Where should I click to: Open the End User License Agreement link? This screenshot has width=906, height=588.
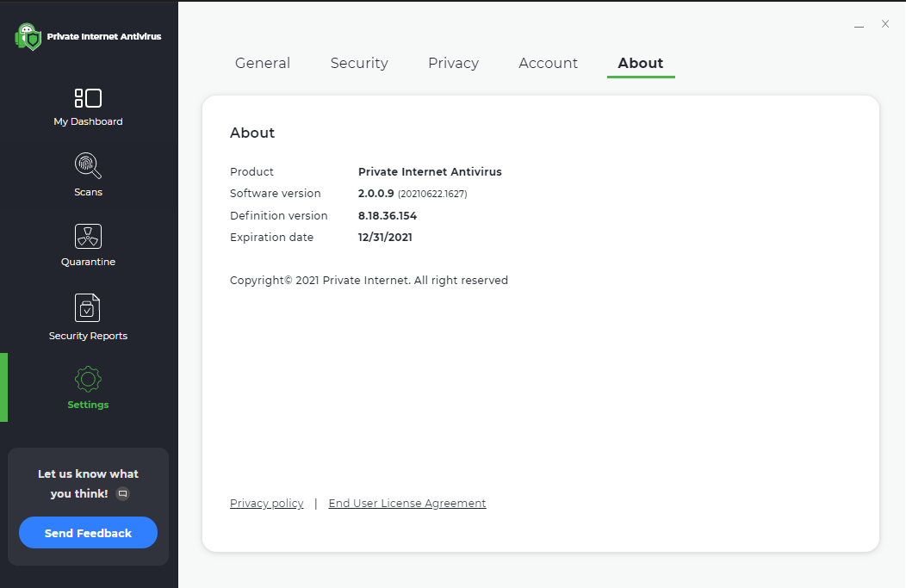pos(407,504)
